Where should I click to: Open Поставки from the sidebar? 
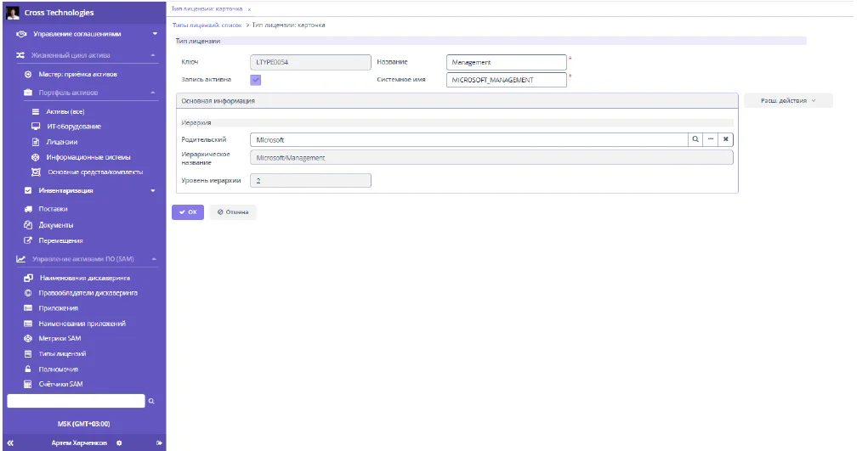(53, 209)
